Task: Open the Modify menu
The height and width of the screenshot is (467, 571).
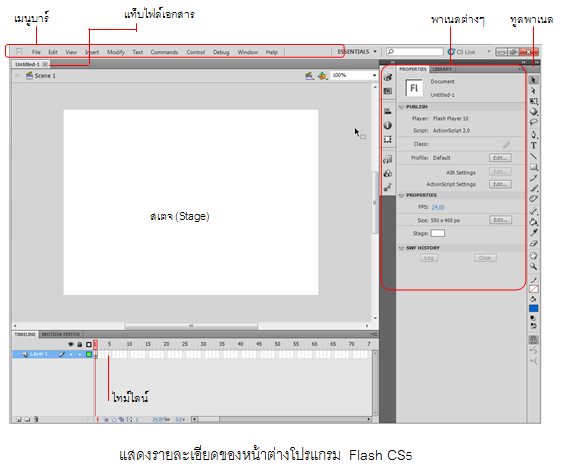Action: click(116, 52)
